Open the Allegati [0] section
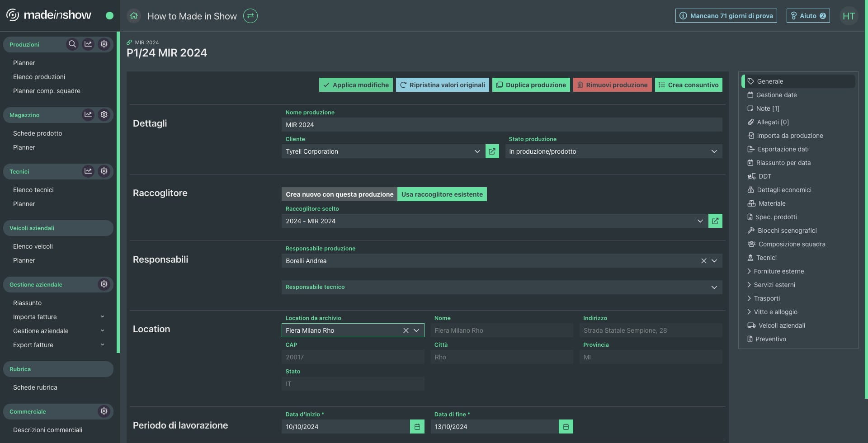This screenshot has width=868, height=443. [768, 122]
